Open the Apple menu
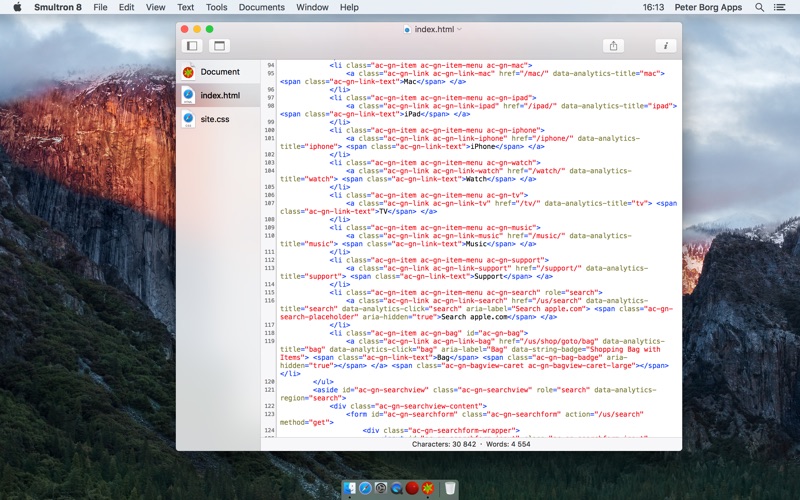This screenshot has width=800, height=500. point(17,7)
